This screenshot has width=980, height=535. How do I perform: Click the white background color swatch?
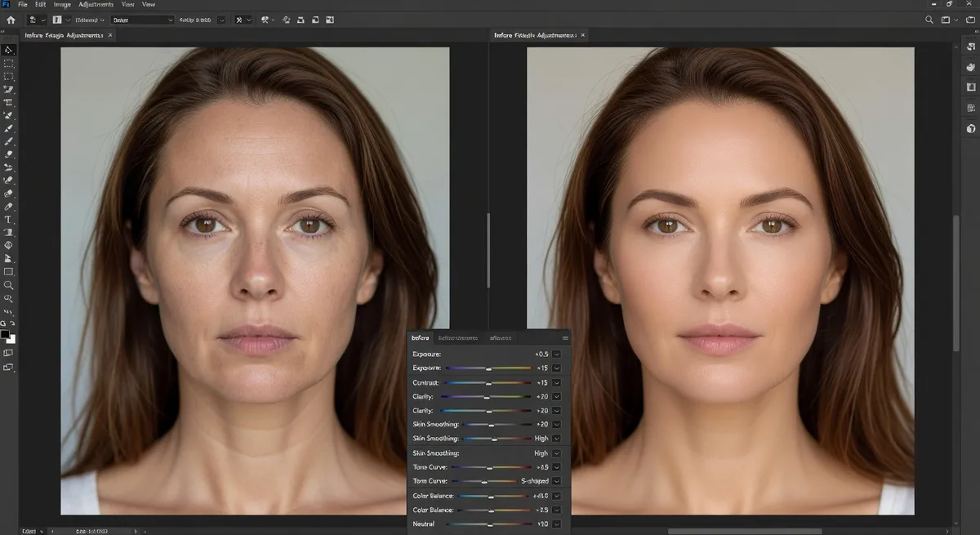pyautogui.click(x=11, y=339)
